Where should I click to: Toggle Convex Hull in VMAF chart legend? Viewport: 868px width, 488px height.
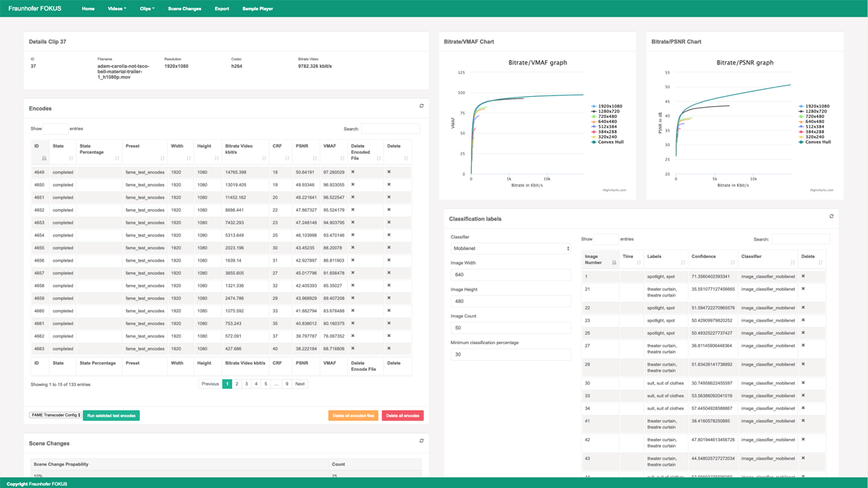607,142
